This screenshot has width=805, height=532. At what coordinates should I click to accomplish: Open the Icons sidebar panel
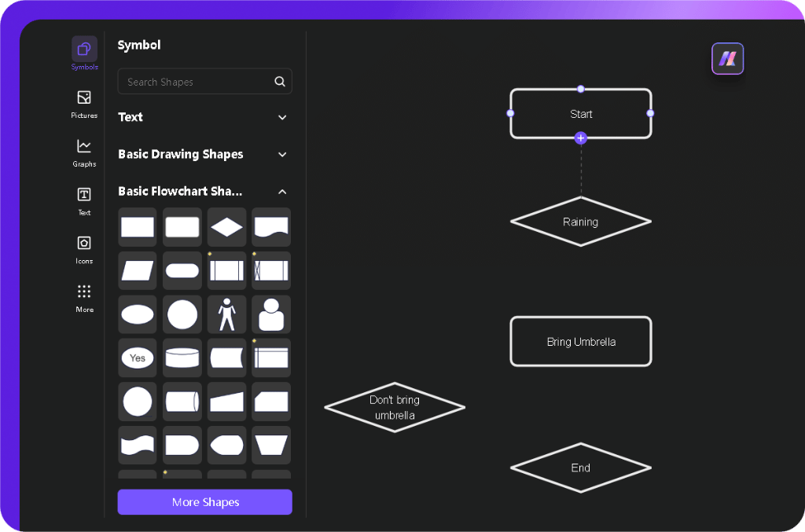84,244
